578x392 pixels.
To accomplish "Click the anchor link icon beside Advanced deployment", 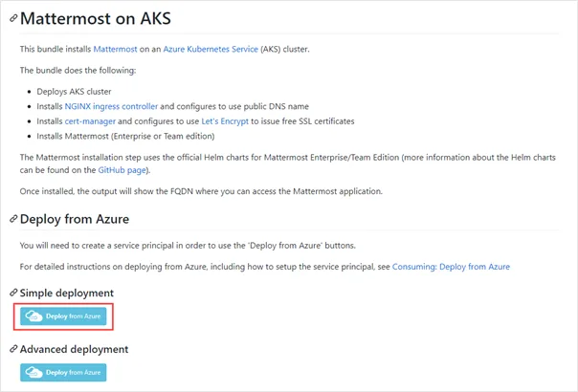I will [13, 349].
